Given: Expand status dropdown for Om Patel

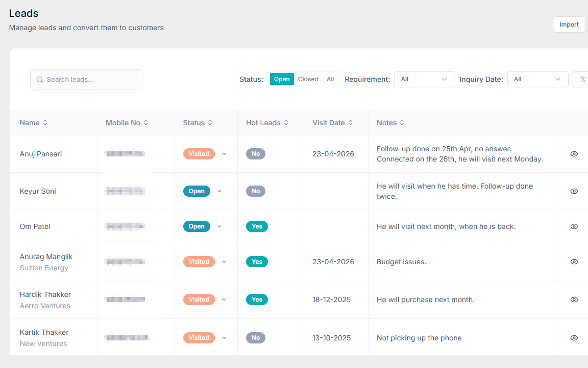Looking at the screenshot, I should tap(219, 226).
